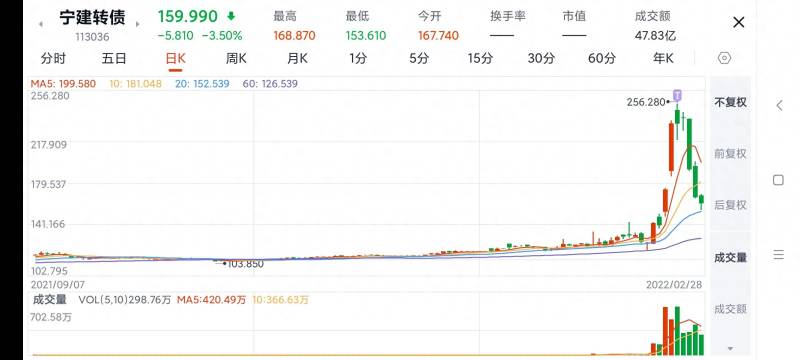The image size is (800, 360).
Task: Switch to 分时 tab
Action: [53, 59]
